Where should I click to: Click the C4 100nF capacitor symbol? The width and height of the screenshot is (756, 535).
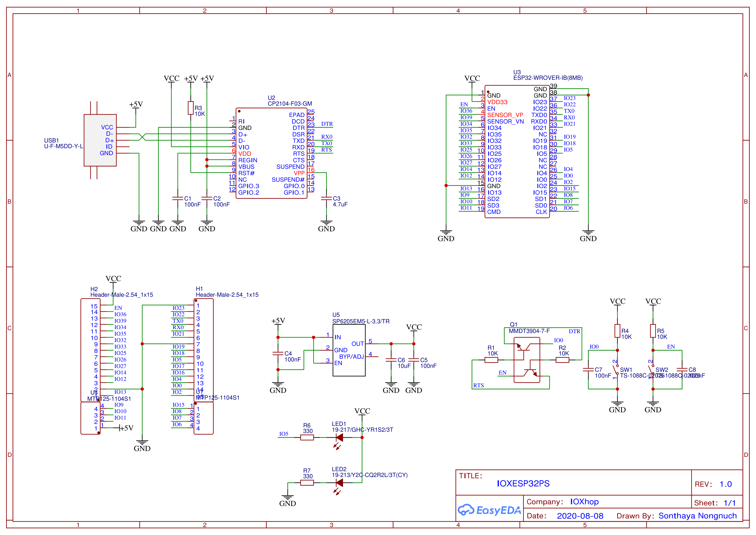pos(278,354)
